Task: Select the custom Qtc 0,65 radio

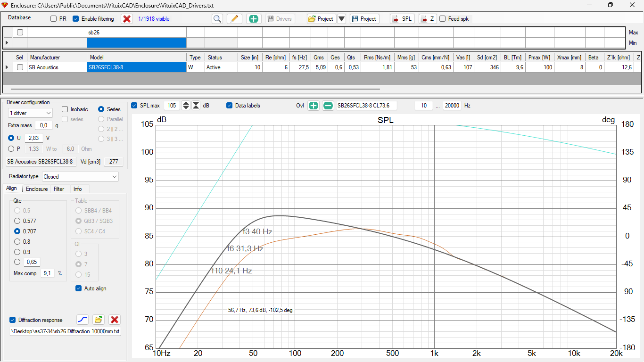Action: click(17, 262)
